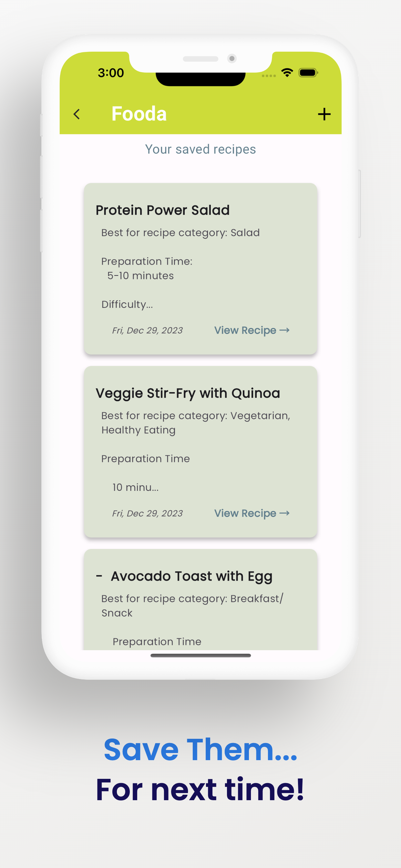This screenshot has height=868, width=401.
Task: Click the home indicator bar
Action: point(200,656)
